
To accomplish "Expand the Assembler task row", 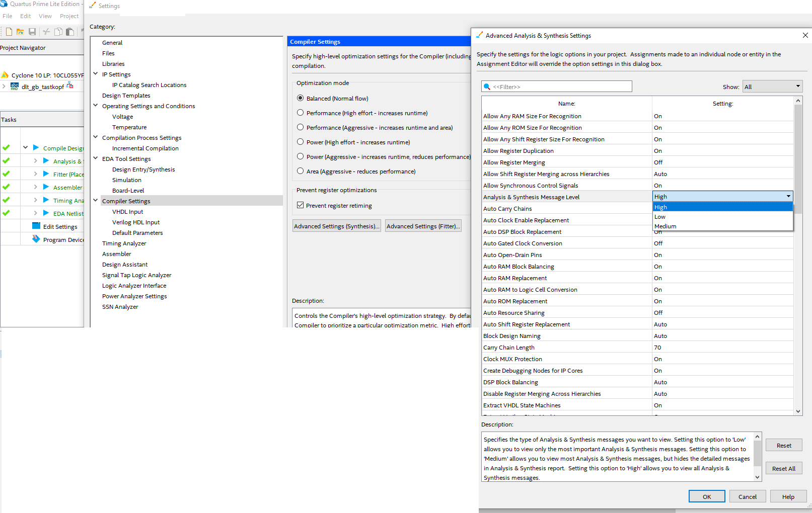I will pyautogui.click(x=35, y=187).
